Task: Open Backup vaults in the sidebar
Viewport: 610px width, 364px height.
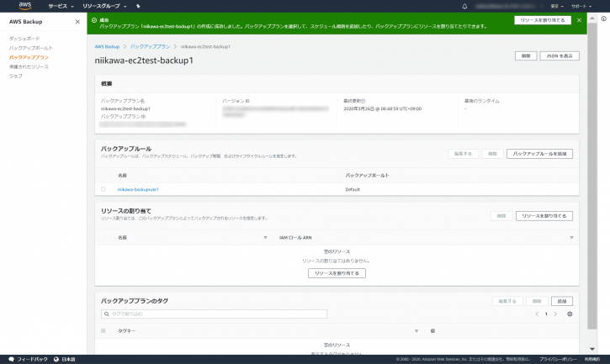Action: (x=31, y=48)
